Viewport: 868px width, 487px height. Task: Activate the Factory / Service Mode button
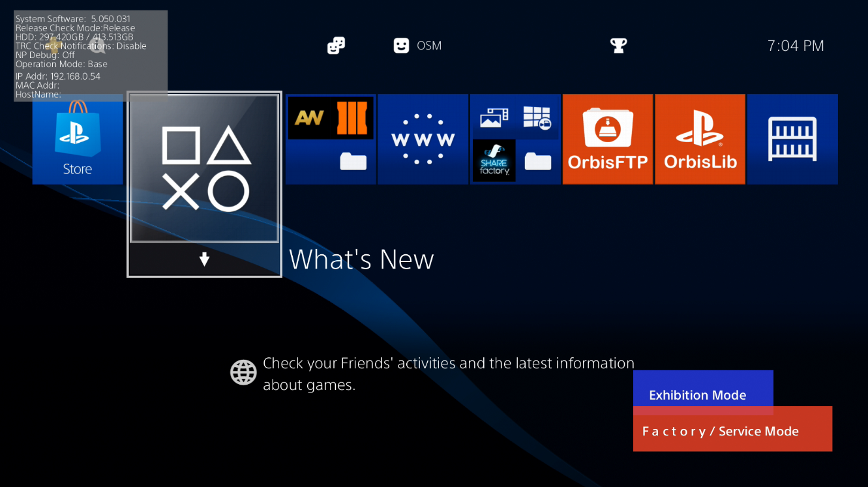coord(732,429)
